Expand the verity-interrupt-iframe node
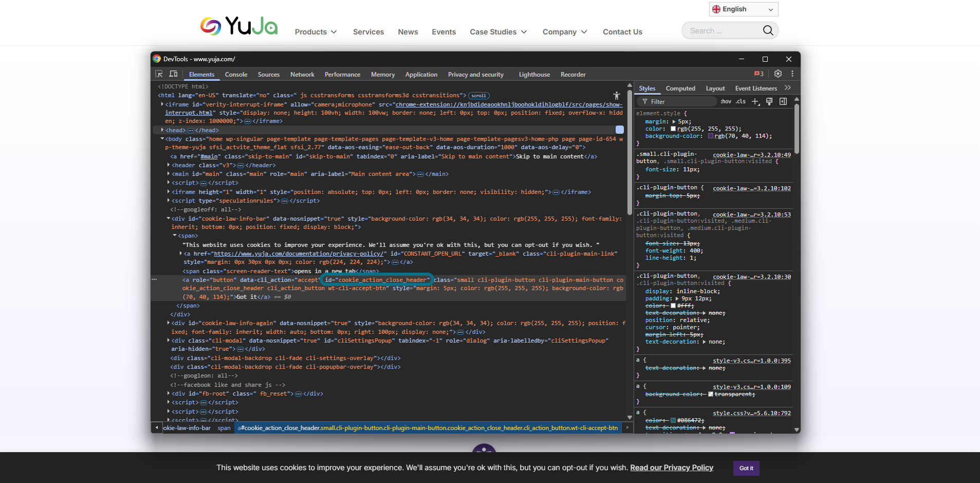Screen dimensions: 980x483 [162, 104]
